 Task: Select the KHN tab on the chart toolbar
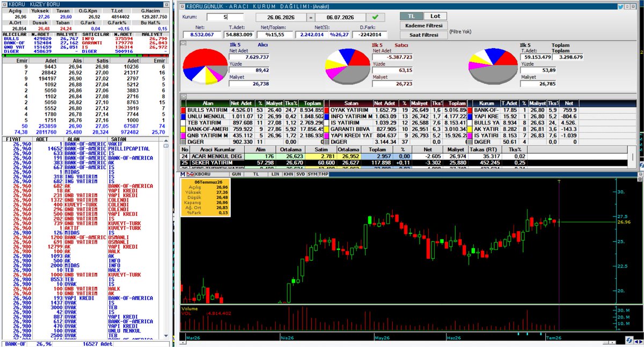288,174
